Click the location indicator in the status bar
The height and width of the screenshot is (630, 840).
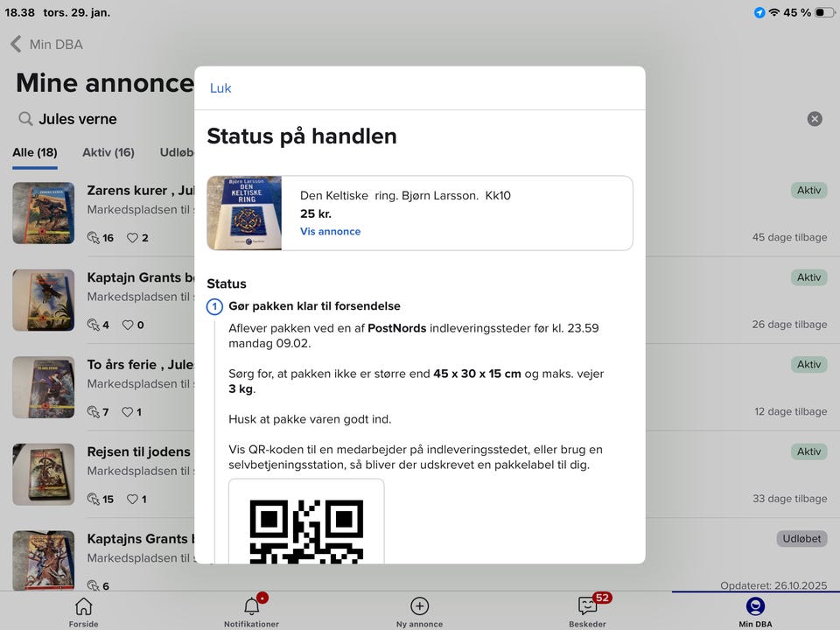[x=759, y=12]
